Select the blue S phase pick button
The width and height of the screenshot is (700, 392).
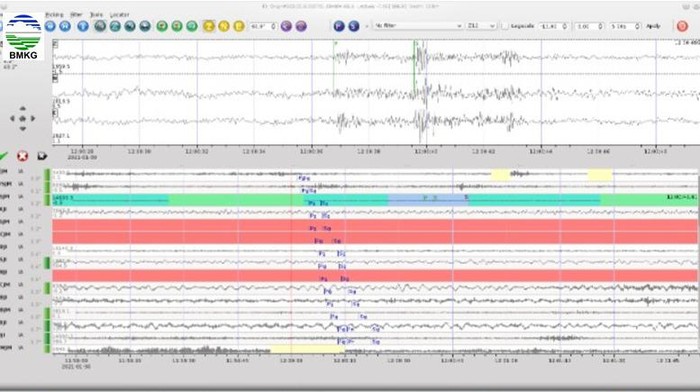pos(354,26)
